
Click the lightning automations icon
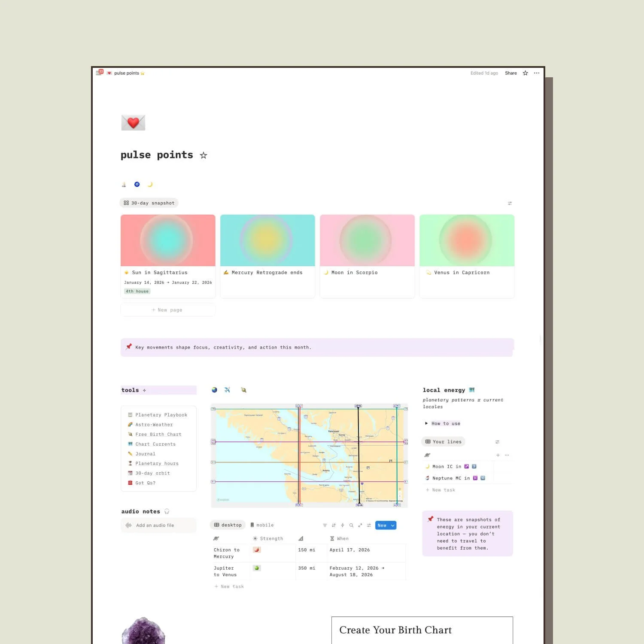[343, 526]
